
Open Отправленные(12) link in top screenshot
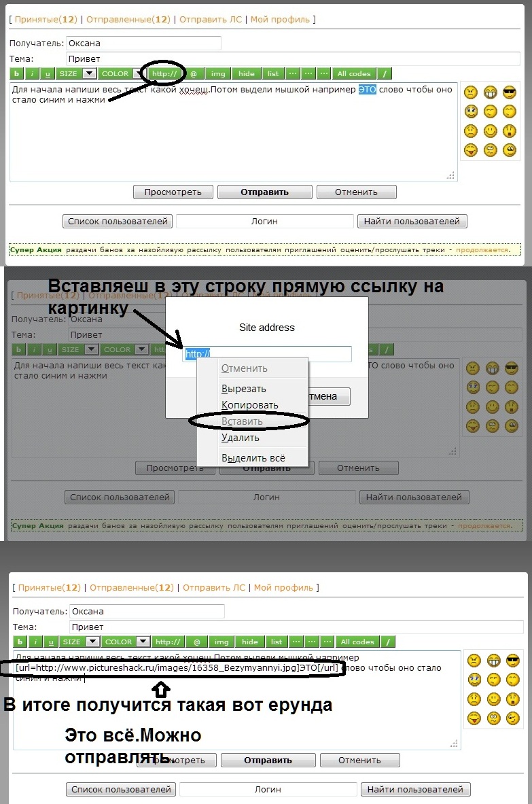tap(128, 20)
